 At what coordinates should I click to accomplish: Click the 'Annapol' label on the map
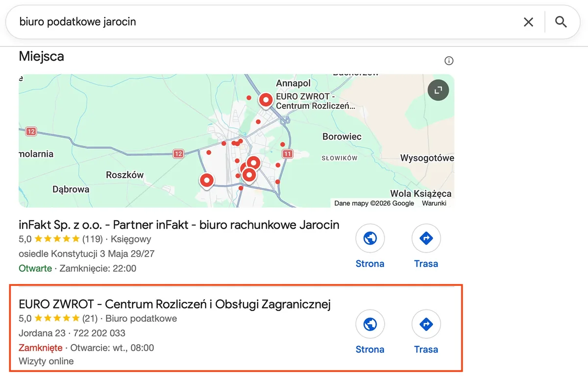coord(294,83)
